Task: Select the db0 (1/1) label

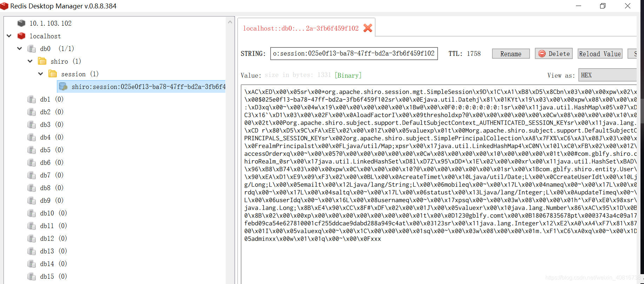Action: [57, 49]
